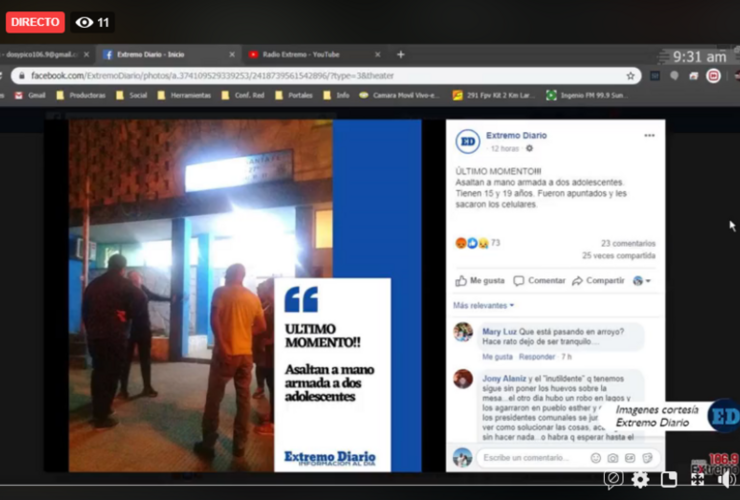Screen dimensions: 740x500
Task: Click the DIRECTO live badge
Action: click(35, 22)
